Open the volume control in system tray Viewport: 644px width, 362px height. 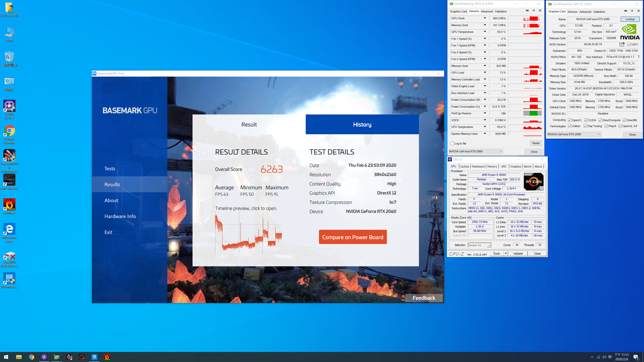(x=604, y=357)
